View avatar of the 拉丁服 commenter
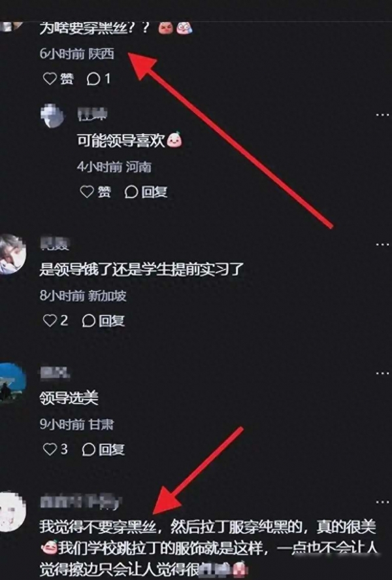 (12, 511)
